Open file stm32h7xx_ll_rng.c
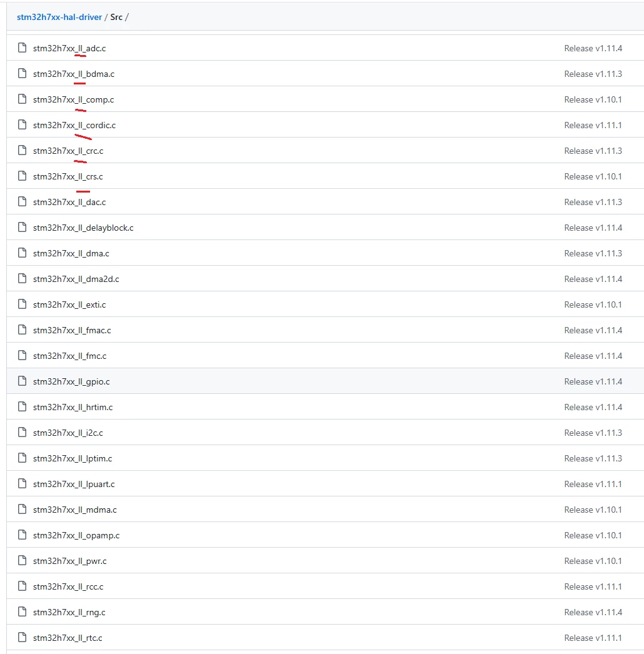This screenshot has width=644, height=654. 69,612
